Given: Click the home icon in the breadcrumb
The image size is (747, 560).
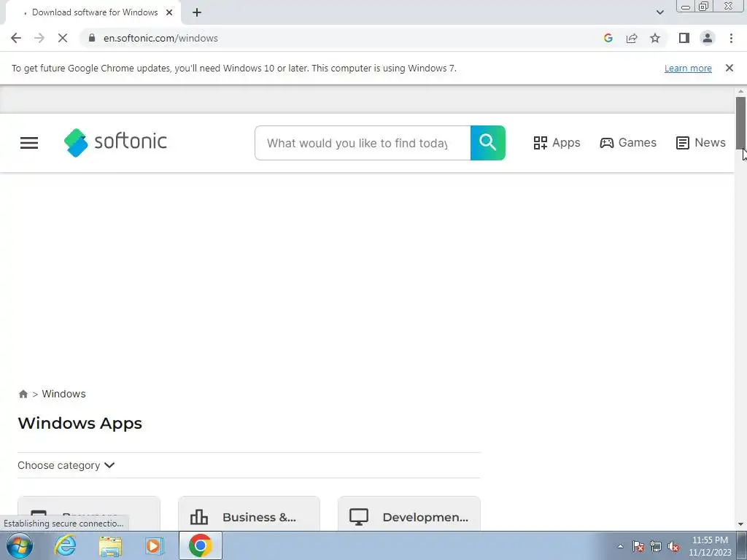Looking at the screenshot, I should click(x=23, y=394).
